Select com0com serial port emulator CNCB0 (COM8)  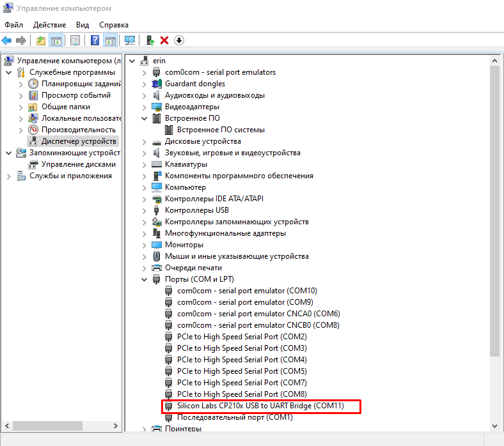(258, 325)
